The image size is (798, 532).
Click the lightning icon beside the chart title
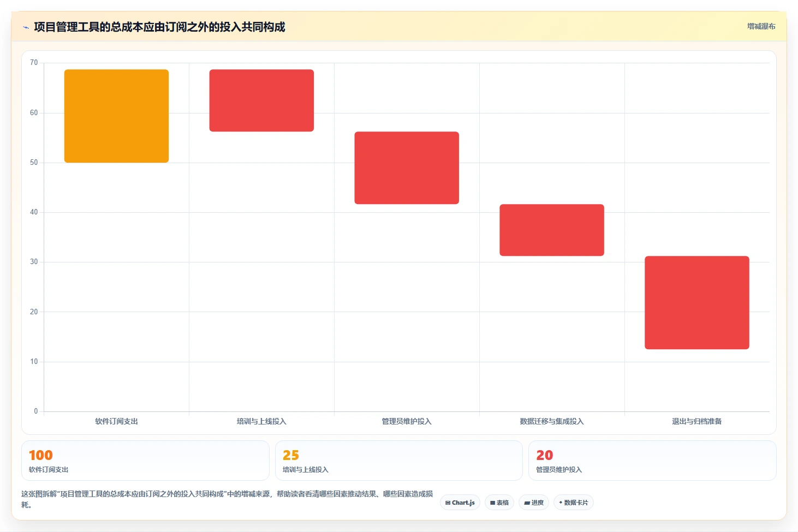pos(26,27)
